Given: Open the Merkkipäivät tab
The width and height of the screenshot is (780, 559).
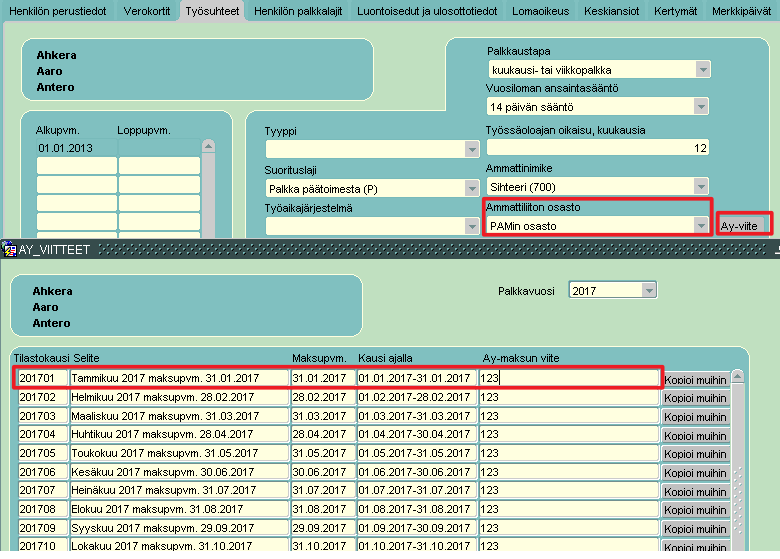Looking at the screenshot, I should [x=741, y=11].
